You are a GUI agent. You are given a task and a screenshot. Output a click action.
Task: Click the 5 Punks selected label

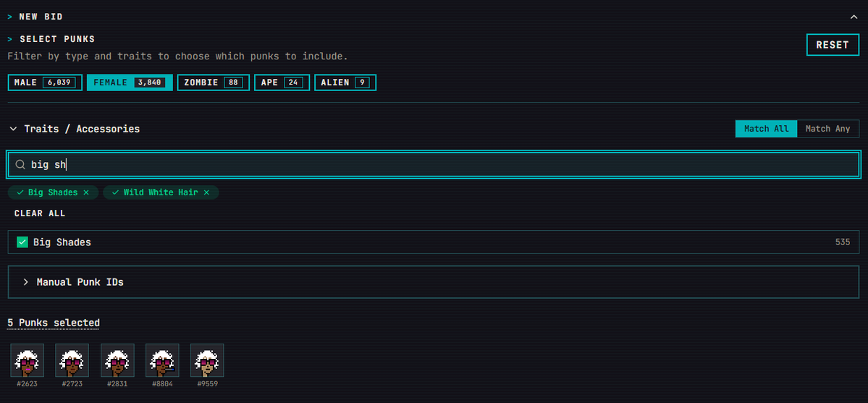click(53, 323)
